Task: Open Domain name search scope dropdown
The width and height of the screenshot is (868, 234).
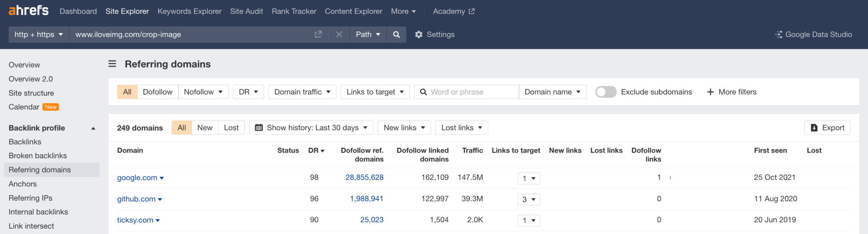Action: coord(552,92)
